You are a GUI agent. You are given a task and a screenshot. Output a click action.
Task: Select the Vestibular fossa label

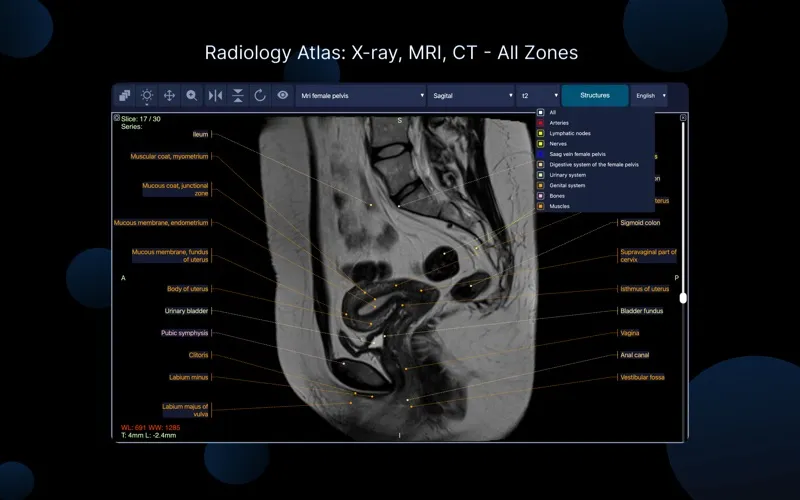pyautogui.click(x=642, y=377)
